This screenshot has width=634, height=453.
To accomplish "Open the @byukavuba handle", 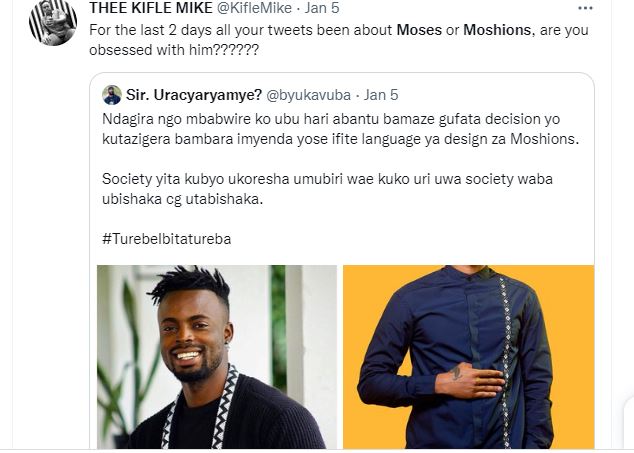I will [309, 95].
